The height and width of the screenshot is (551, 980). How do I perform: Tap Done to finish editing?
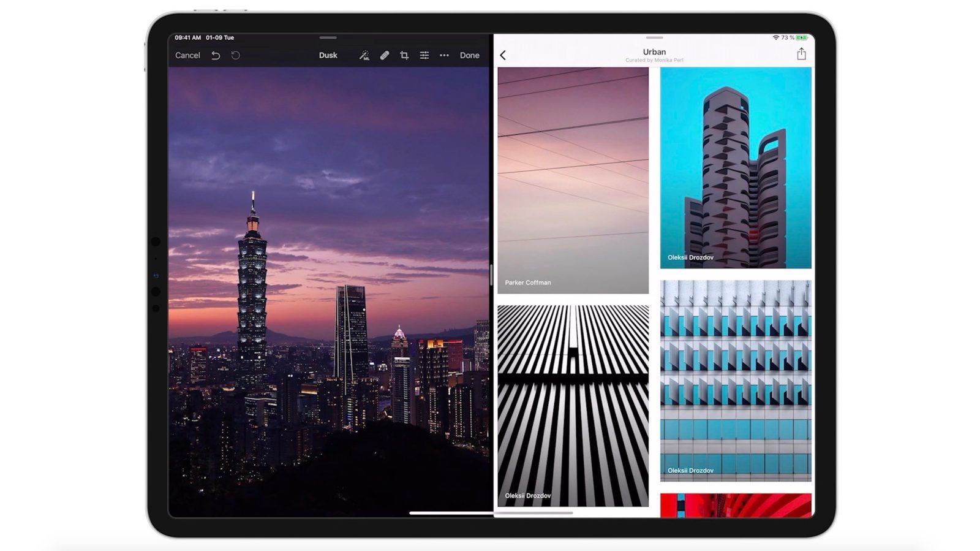point(470,55)
